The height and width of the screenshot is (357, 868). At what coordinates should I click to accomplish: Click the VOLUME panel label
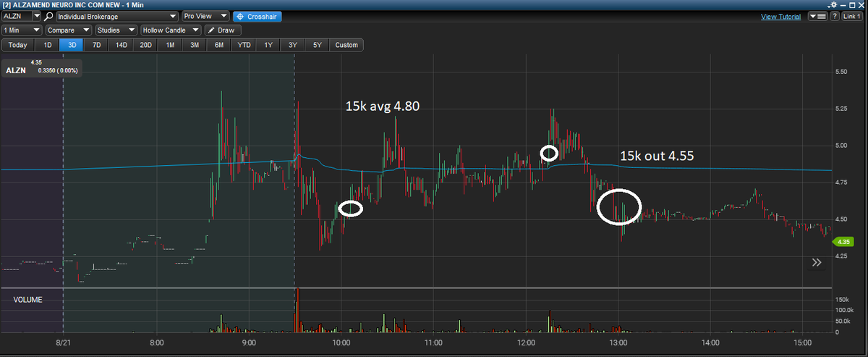pos(27,299)
